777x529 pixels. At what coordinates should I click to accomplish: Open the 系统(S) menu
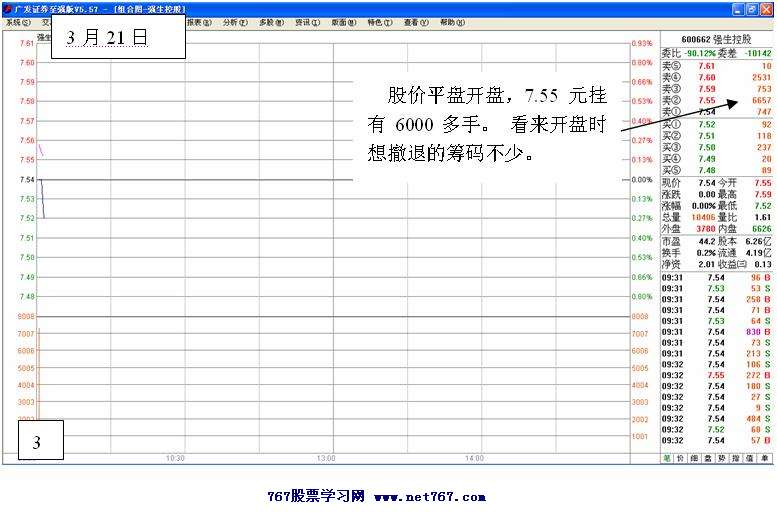pyautogui.click(x=18, y=22)
